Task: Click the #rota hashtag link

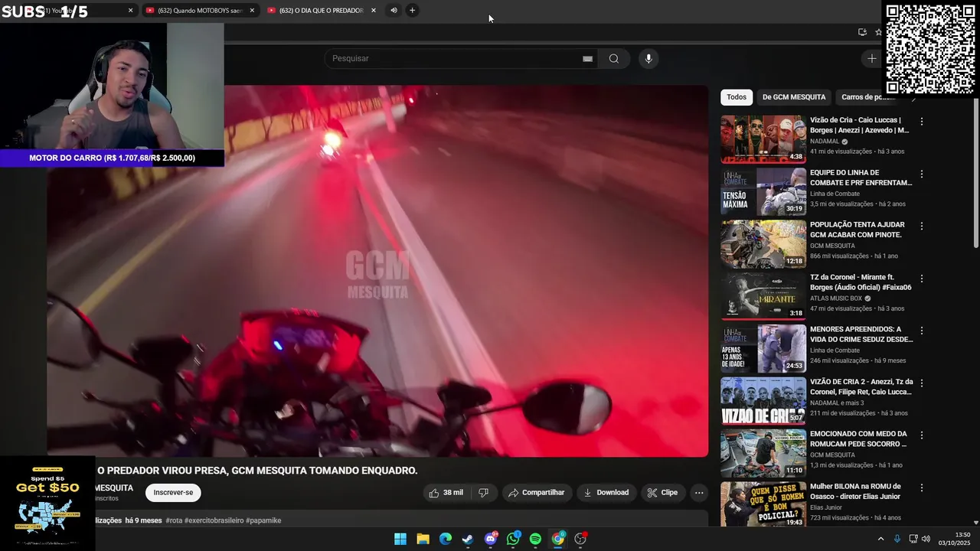Action: point(174,520)
